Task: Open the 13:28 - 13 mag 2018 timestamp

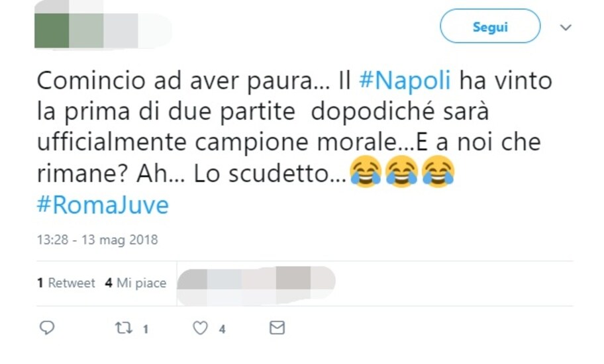Action: (97, 240)
